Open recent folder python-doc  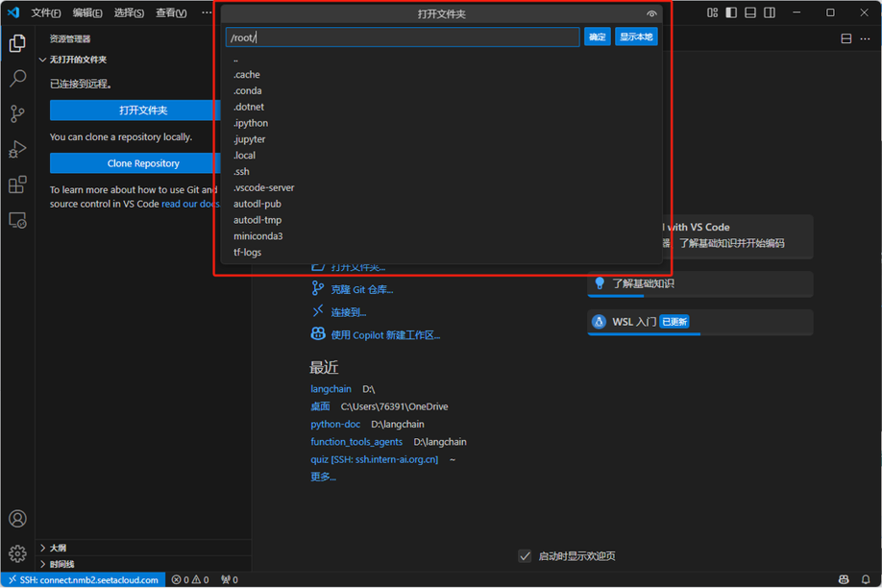[x=335, y=424]
